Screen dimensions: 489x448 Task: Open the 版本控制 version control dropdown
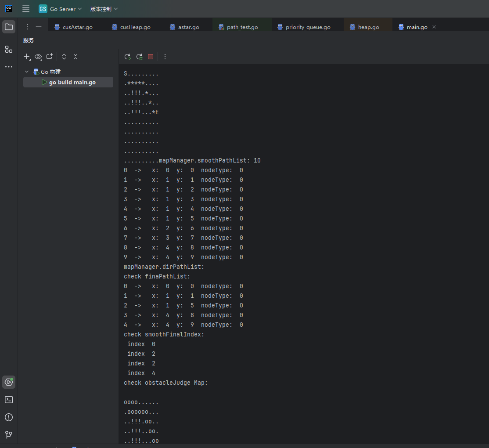click(x=104, y=9)
